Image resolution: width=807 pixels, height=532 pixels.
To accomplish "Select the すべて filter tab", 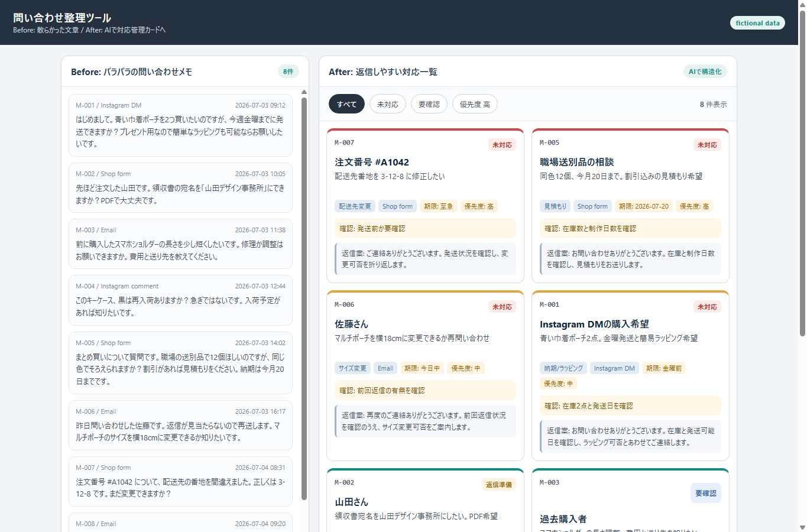I will click(346, 104).
